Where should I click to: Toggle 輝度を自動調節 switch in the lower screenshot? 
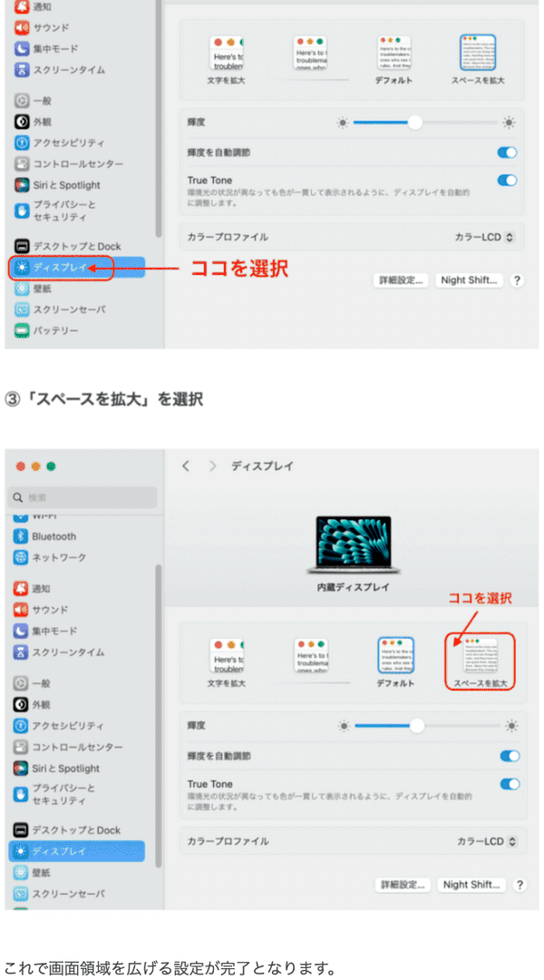pyautogui.click(x=510, y=756)
